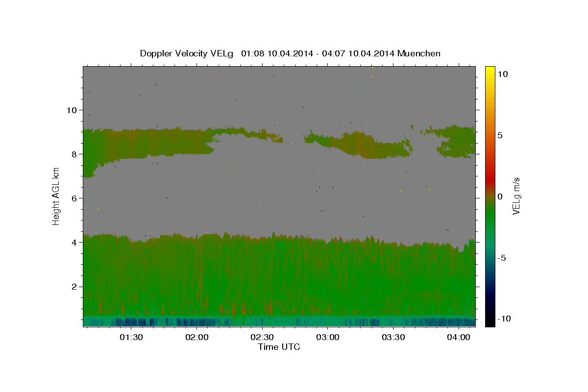Viewport: 588px width, 392px height.
Task: Click the height tick label '8'
Action: 73,154
